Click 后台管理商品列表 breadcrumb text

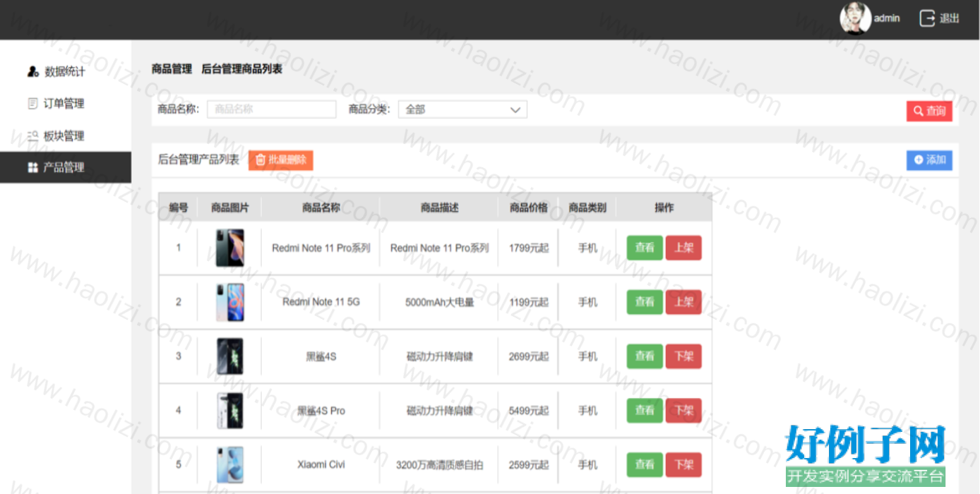(x=242, y=69)
